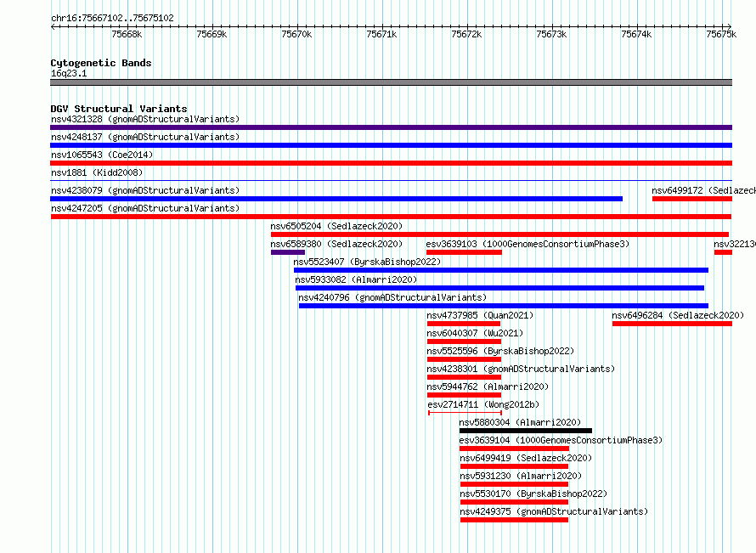Click the 75670k ruler position marker
Viewport: 756px width, 553px height.
tap(297, 34)
